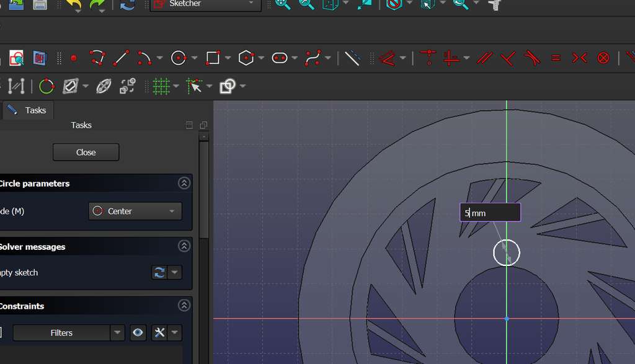Click the View Sketch icon
Viewport: 635px width, 364px height.
point(17,58)
